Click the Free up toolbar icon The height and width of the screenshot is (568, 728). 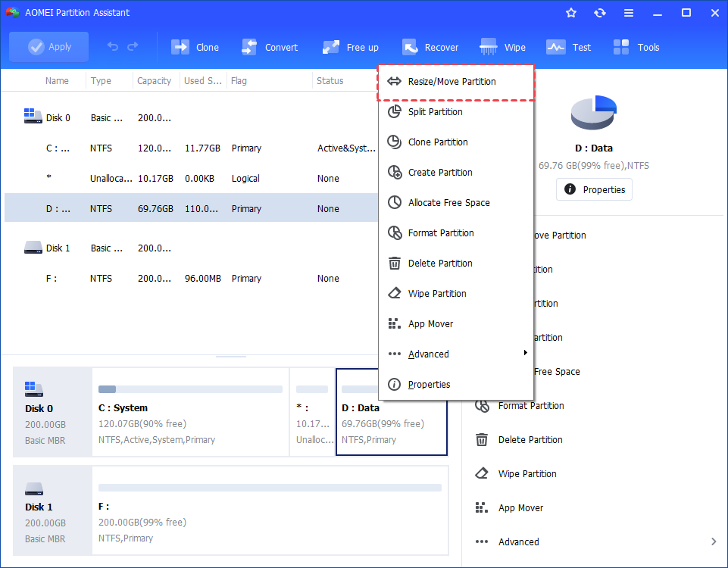point(331,47)
